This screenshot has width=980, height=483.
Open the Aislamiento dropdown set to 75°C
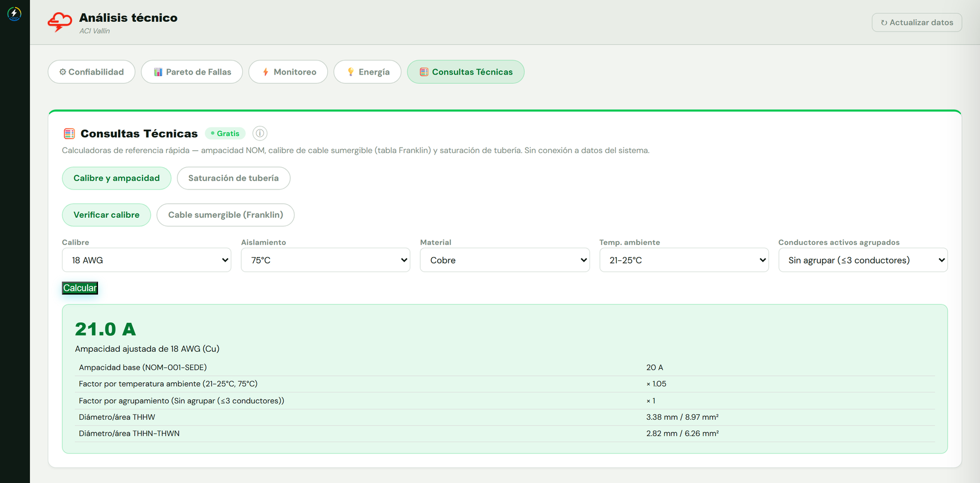click(326, 260)
